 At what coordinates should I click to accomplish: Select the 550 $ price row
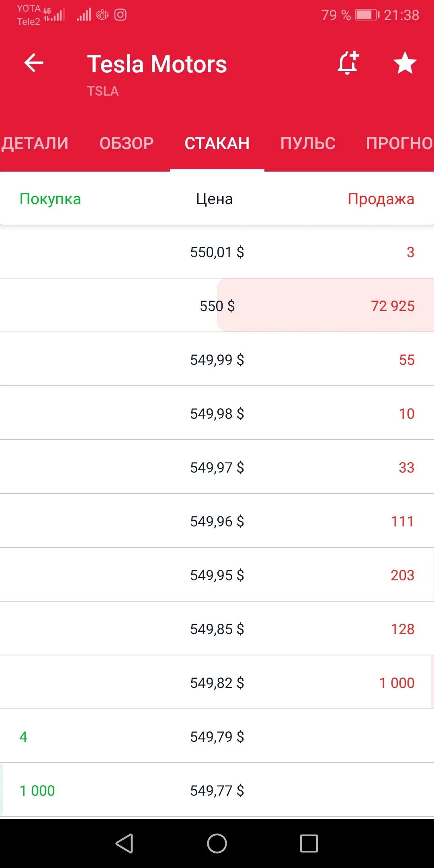[217, 305]
